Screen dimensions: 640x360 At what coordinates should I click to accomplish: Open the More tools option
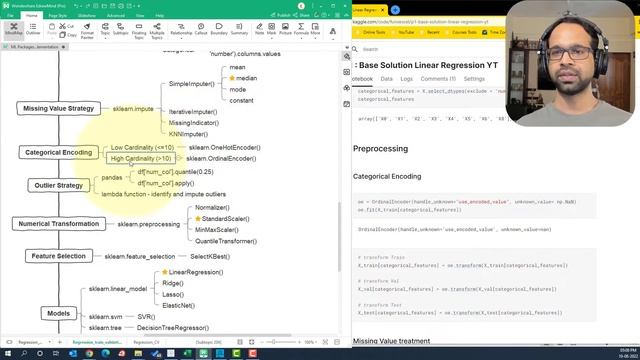[x=315, y=29]
